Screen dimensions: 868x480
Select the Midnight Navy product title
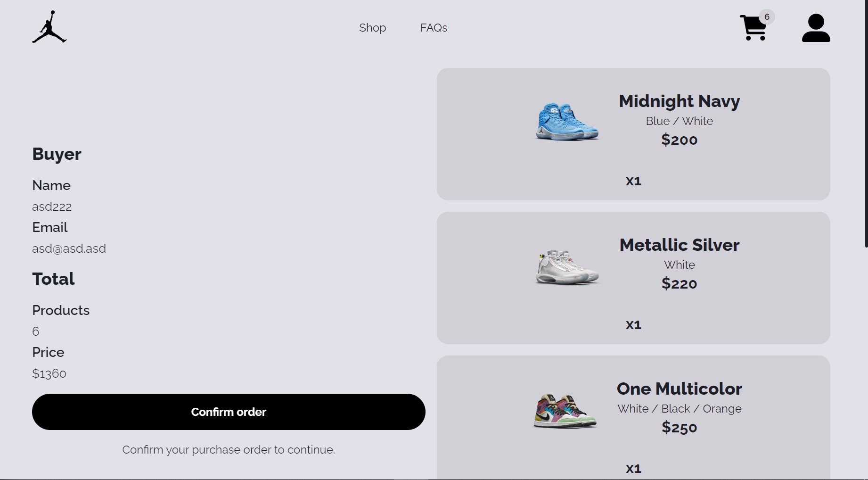(679, 101)
